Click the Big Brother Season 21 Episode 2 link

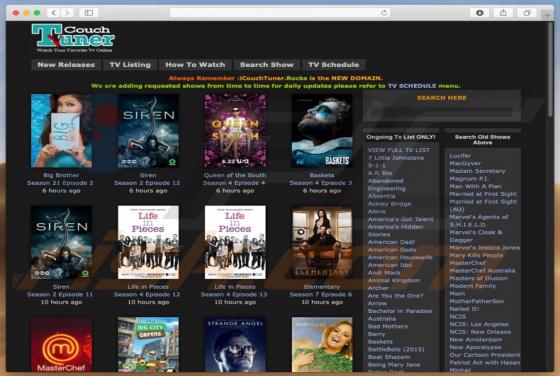coord(60,183)
